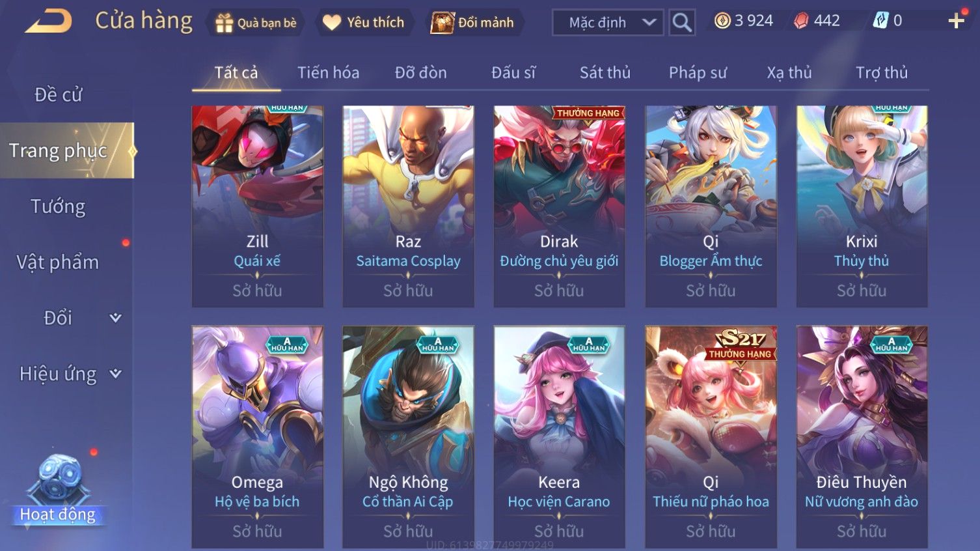Switch to the Sát thủ tab

605,72
